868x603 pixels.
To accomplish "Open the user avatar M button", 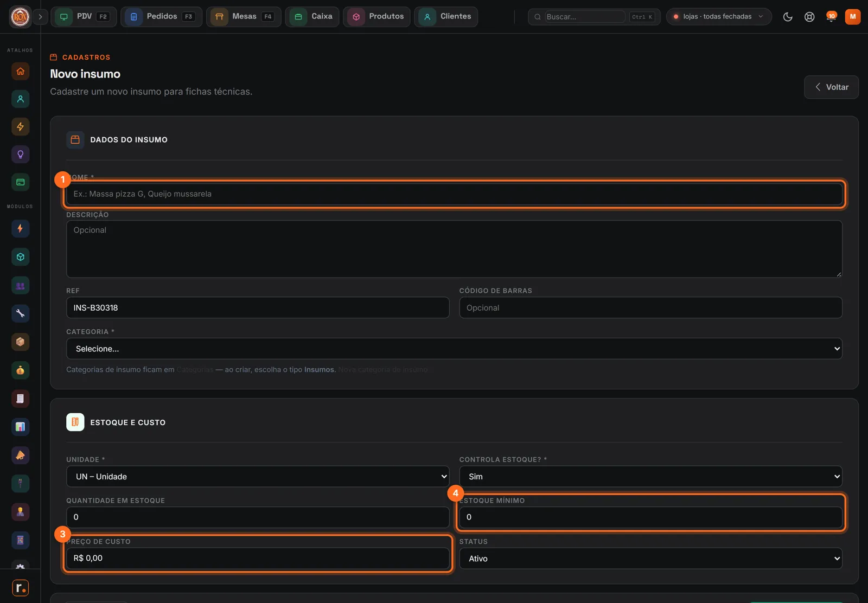I will (x=853, y=17).
